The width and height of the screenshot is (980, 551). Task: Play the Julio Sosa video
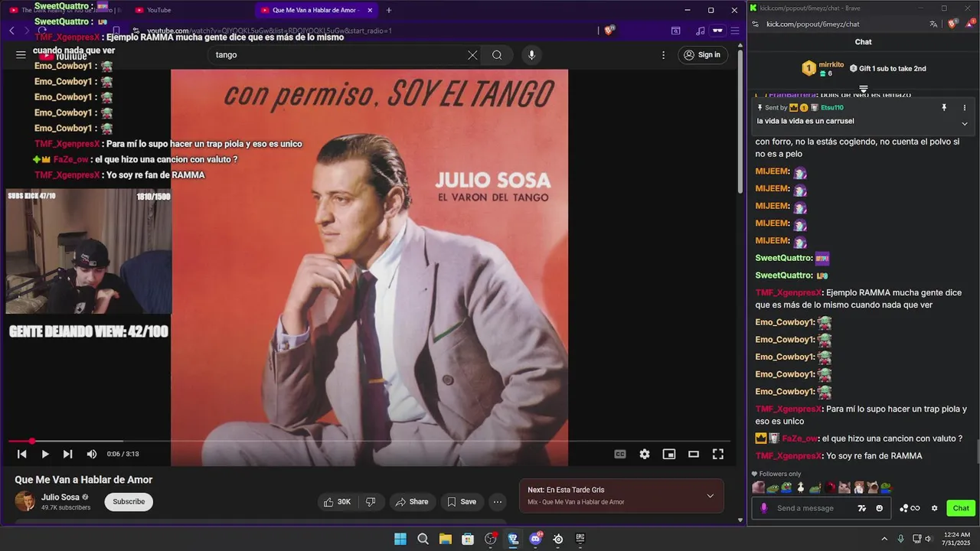pyautogui.click(x=45, y=454)
